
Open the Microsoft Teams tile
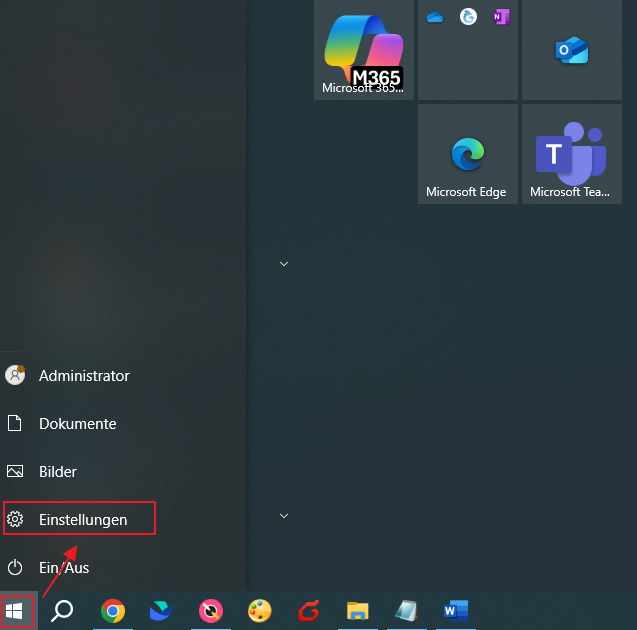tap(572, 154)
